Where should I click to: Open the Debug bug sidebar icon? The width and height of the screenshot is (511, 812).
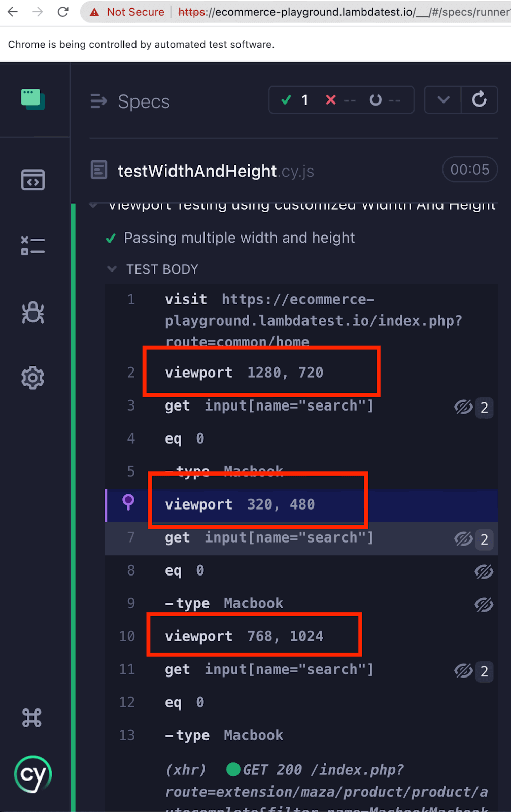[33, 313]
